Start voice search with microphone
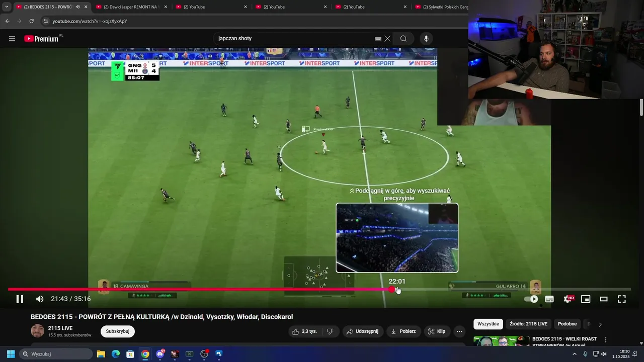 pyautogui.click(x=426, y=39)
